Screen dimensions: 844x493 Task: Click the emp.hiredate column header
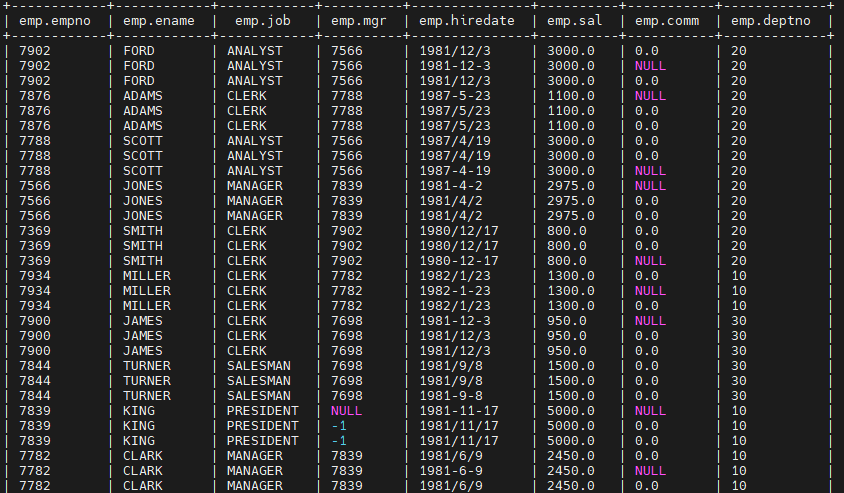[x=467, y=21]
